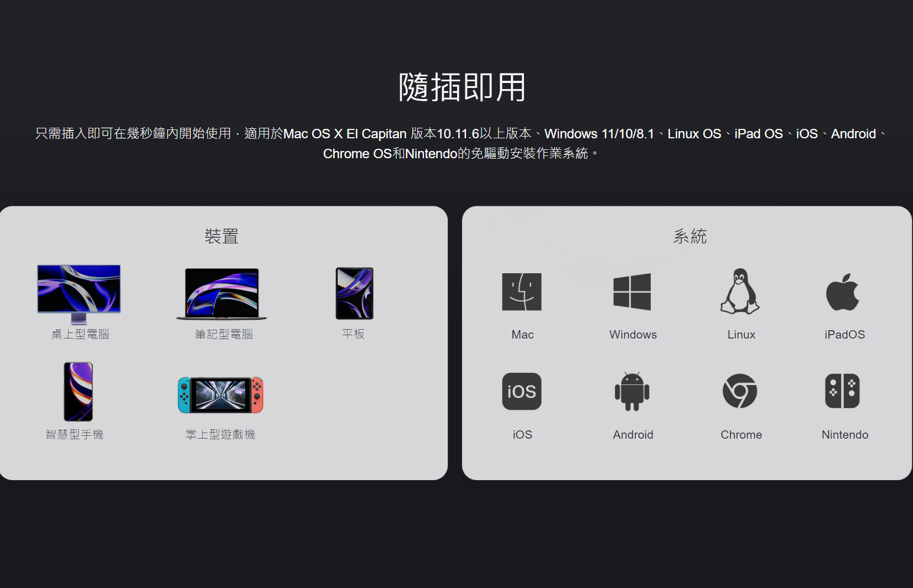This screenshot has height=588, width=913.
Task: Click the description line mentioning Mac OS X El Capitan
Action: [x=461, y=134]
